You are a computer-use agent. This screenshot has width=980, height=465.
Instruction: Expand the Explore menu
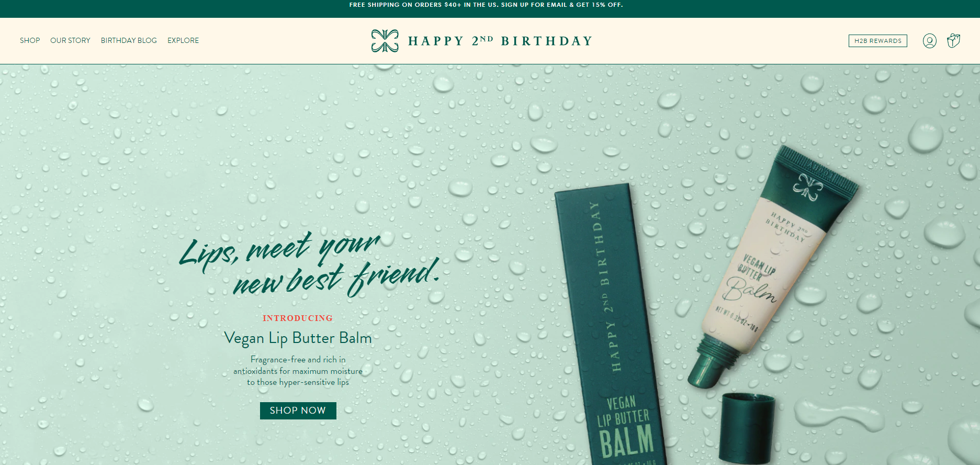click(183, 40)
